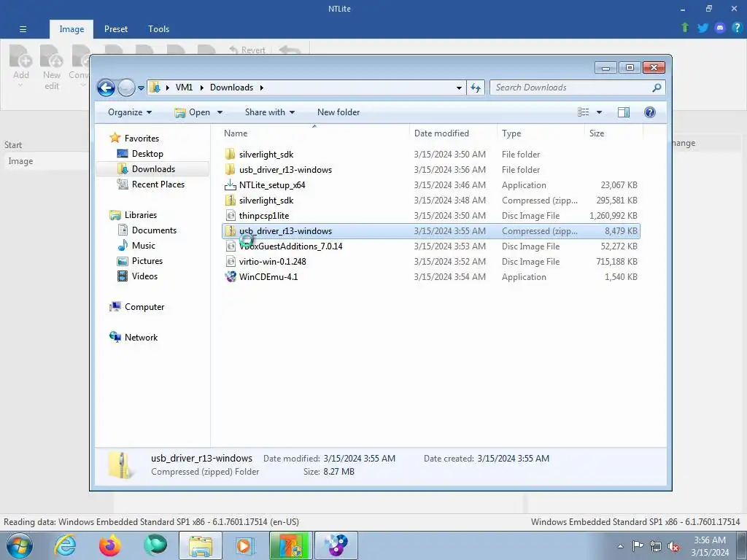The image size is (747, 560).
Task: Click the Downloads breadcrumb in address bar
Action: (x=231, y=87)
